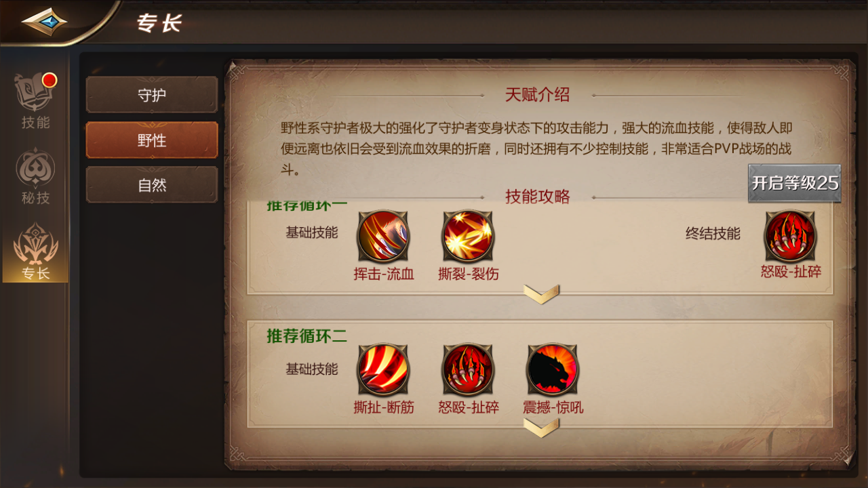Tap the 撕扯-断筋 skill icon

coord(383,369)
